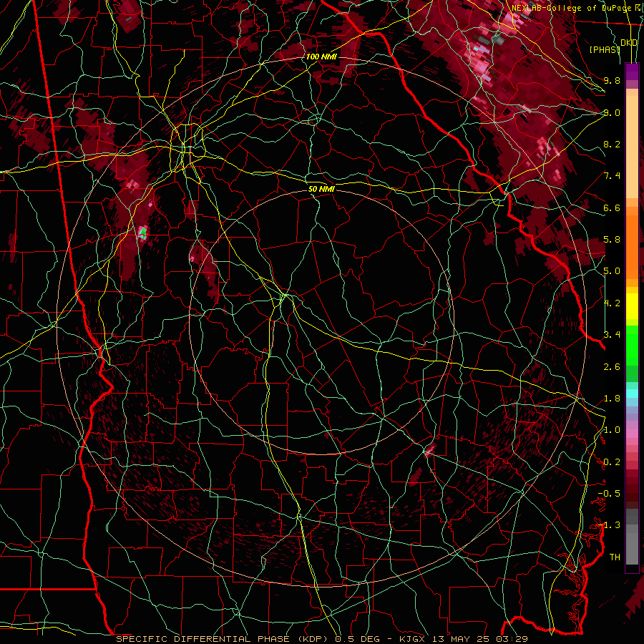
Task: Click the -1.3 legend value
Action: click(x=609, y=525)
